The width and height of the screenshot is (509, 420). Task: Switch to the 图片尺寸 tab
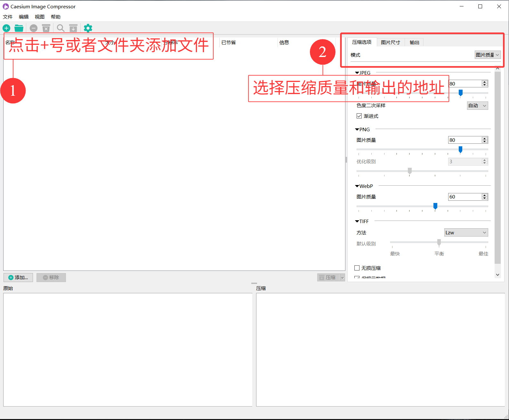[x=390, y=42]
